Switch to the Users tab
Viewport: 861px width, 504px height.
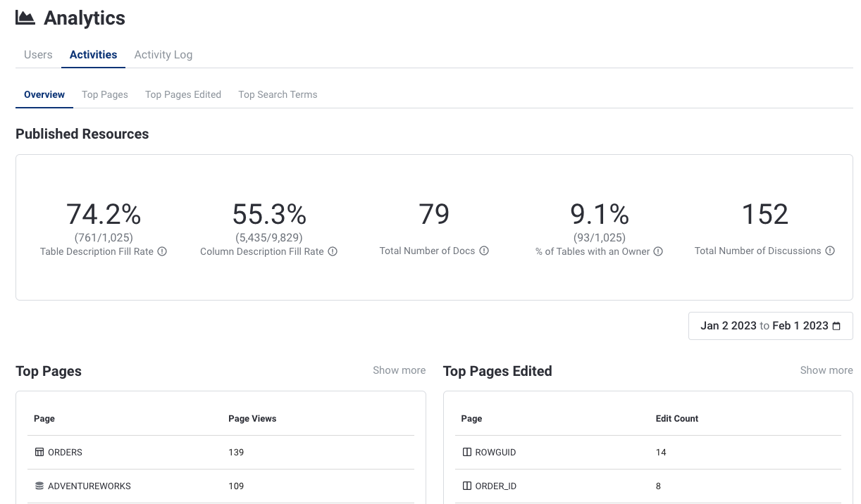point(38,55)
